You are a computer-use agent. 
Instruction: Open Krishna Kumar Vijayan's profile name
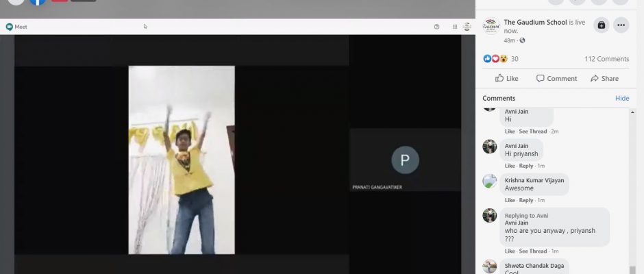click(x=534, y=180)
